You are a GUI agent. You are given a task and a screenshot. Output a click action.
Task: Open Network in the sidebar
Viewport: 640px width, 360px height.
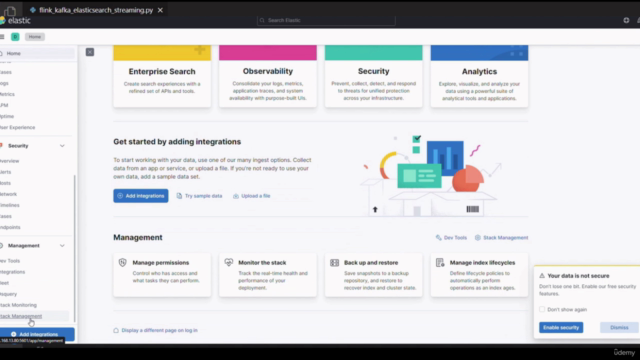tap(9, 194)
